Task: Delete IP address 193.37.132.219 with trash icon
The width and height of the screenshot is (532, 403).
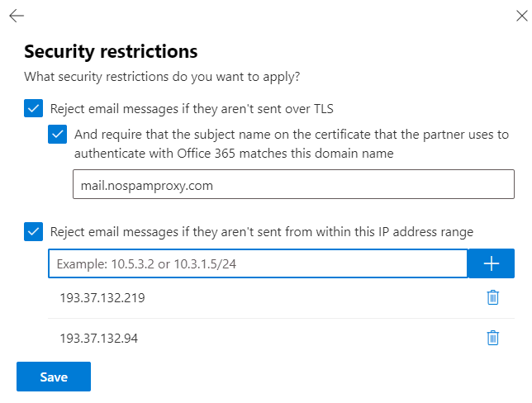Action: point(492,297)
